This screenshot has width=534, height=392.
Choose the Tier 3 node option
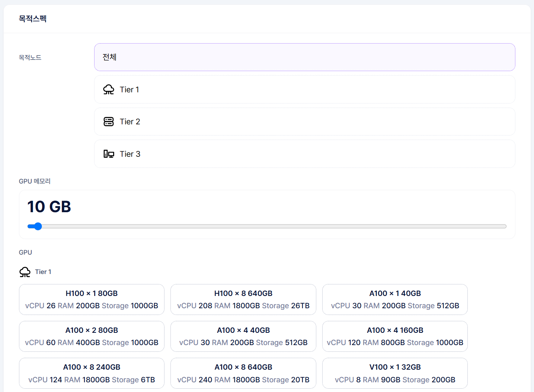[304, 154]
